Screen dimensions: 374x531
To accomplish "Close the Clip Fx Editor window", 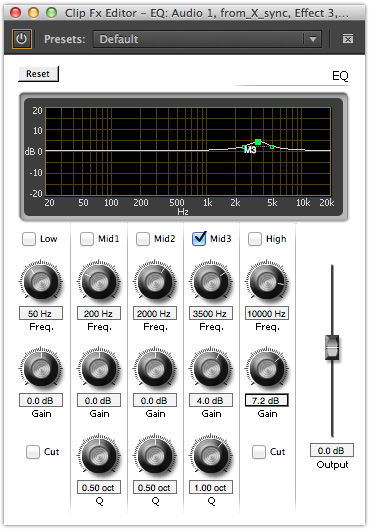I will pyautogui.click(x=16, y=13).
